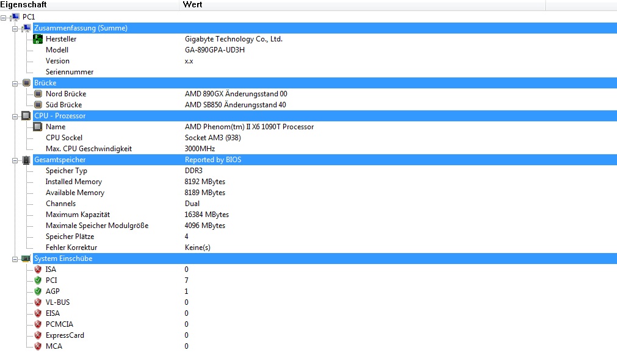
Task: Select the System Einschübe header row
Action: pos(325,259)
